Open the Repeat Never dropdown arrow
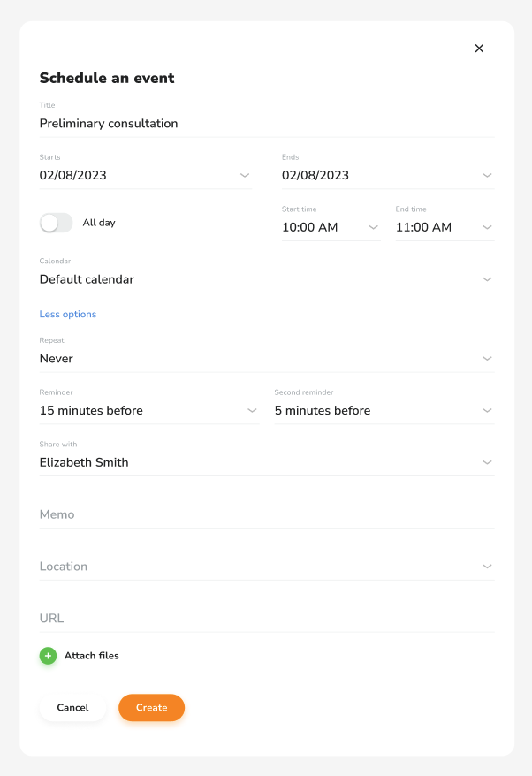Screen dimensions: 532x776 tap(487, 358)
